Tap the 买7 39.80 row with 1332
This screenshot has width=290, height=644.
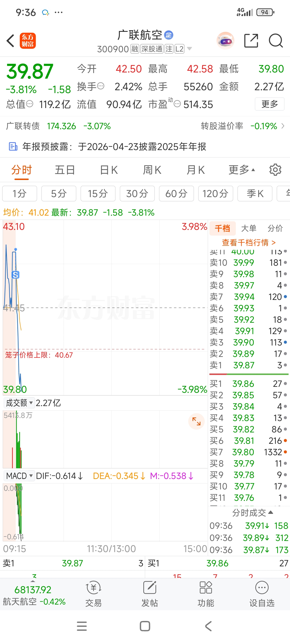coord(248,452)
